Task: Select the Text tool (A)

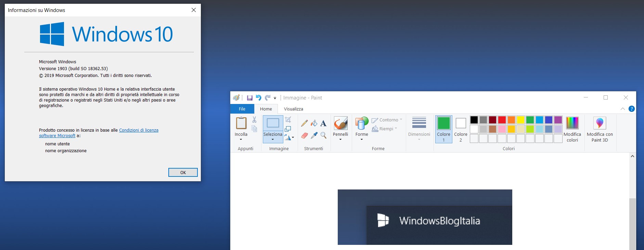Action: point(323,123)
